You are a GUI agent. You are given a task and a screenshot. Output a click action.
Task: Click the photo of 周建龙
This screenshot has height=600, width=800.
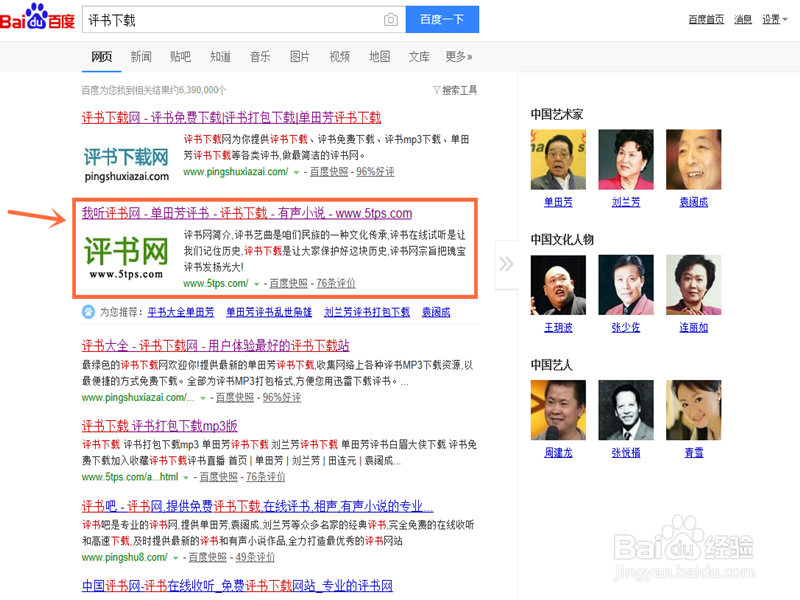558,410
